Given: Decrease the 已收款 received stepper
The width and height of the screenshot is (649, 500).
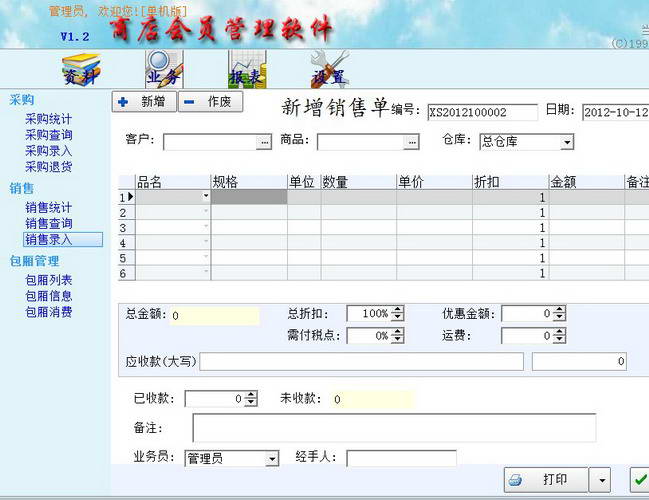Looking at the screenshot, I should point(251,402).
